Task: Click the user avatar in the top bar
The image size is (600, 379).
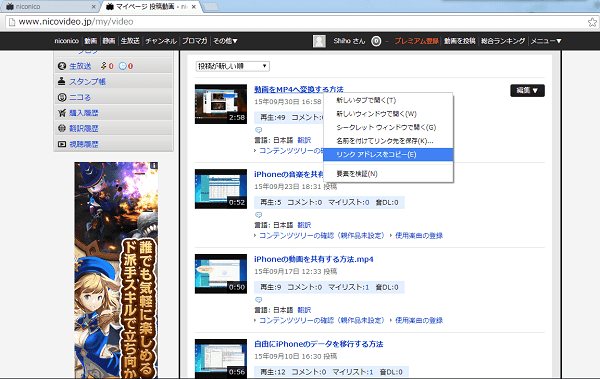Action: (319, 41)
